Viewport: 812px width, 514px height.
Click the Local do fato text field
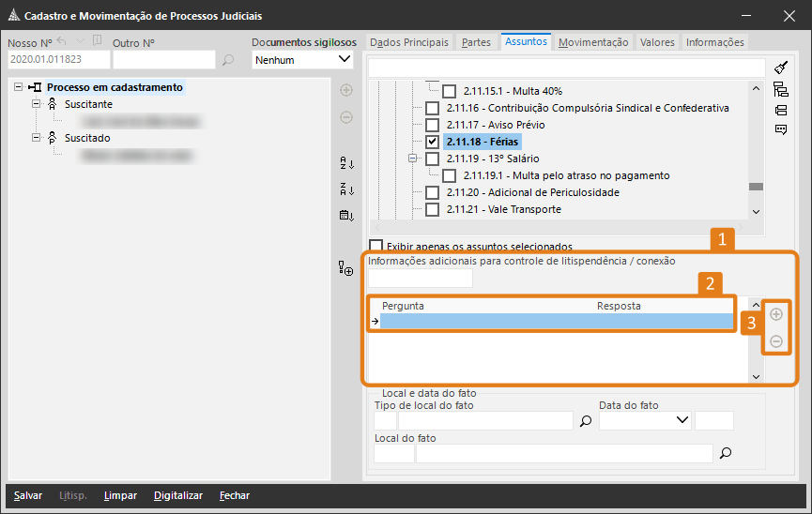click(x=563, y=454)
